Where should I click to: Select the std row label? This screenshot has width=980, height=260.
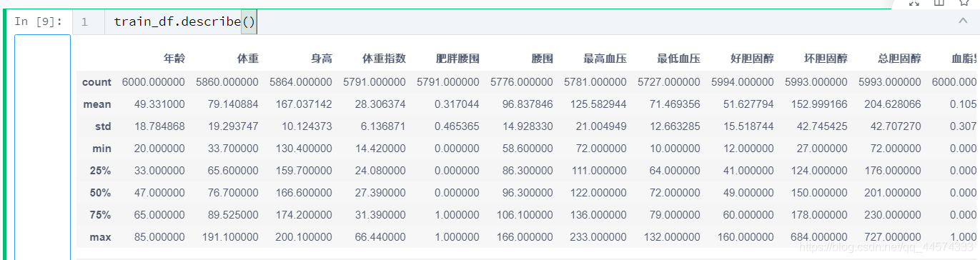point(103,126)
